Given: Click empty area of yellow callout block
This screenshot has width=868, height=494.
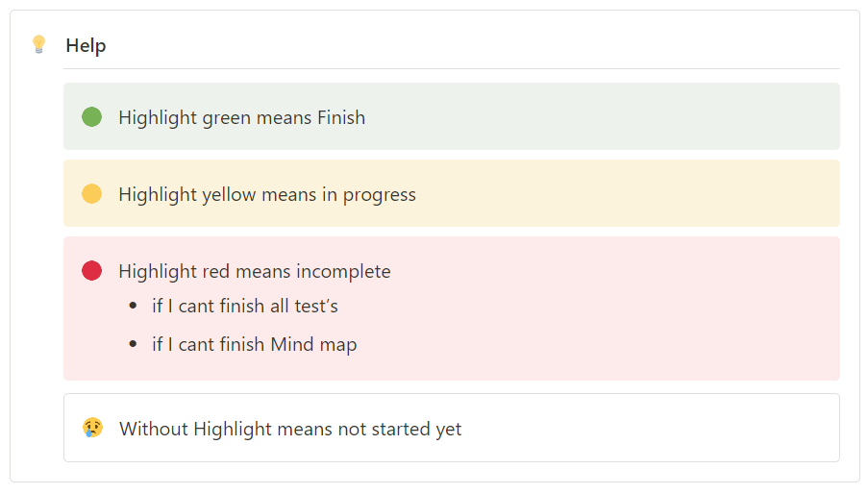Looking at the screenshot, I should pyautogui.click(x=654, y=194).
